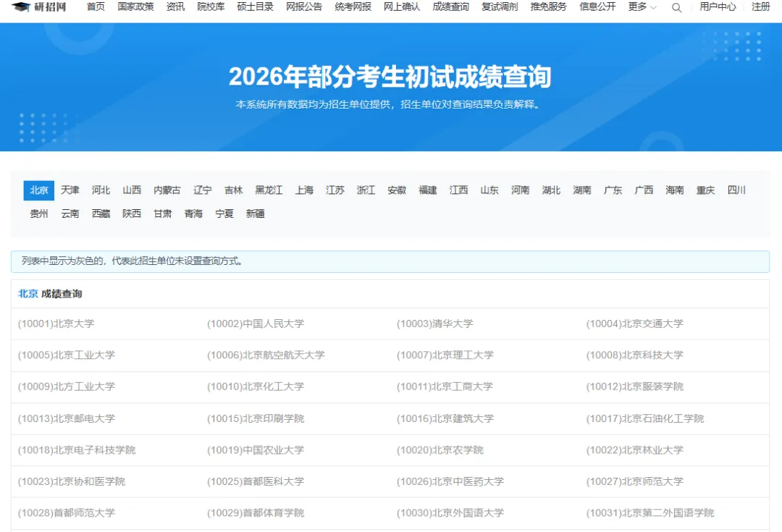Open the 硕士目录 navigation item
Screen dimensions: 782x532
click(x=256, y=7)
